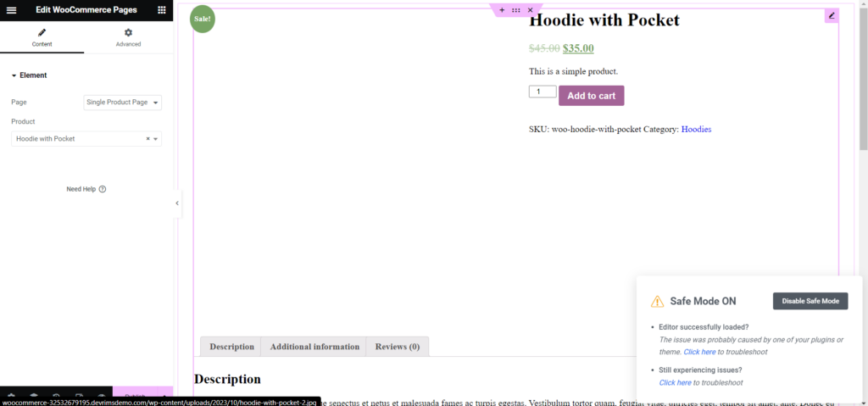Screen dimensions: 868x406
Task: Open the Product dropdown showing Hoodie with Pocket
Action: coord(86,139)
